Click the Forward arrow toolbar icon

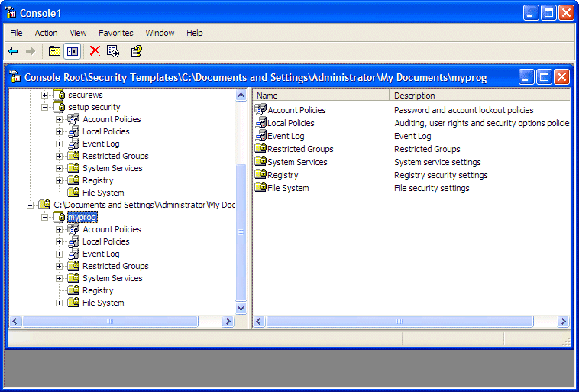click(x=31, y=51)
